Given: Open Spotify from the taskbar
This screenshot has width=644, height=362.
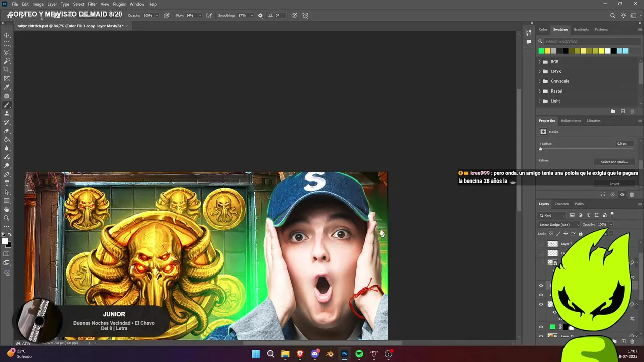Looking at the screenshot, I should click(359, 354).
